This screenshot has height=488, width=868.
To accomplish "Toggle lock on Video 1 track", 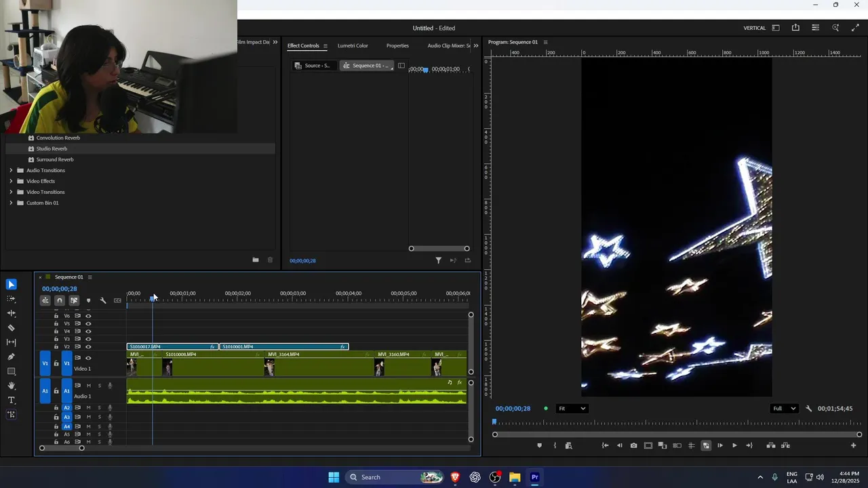I will click(56, 363).
